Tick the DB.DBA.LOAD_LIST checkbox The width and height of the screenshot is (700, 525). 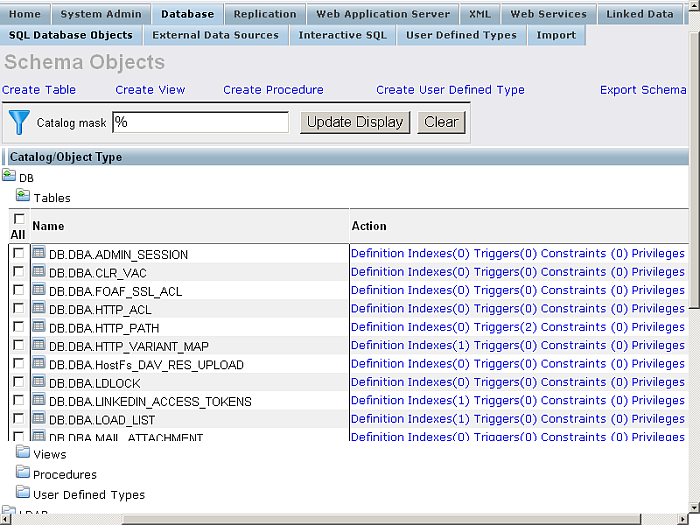tap(19, 418)
